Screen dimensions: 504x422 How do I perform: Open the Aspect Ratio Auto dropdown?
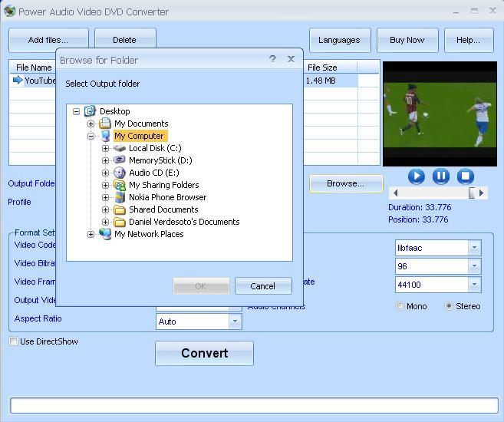pos(235,321)
